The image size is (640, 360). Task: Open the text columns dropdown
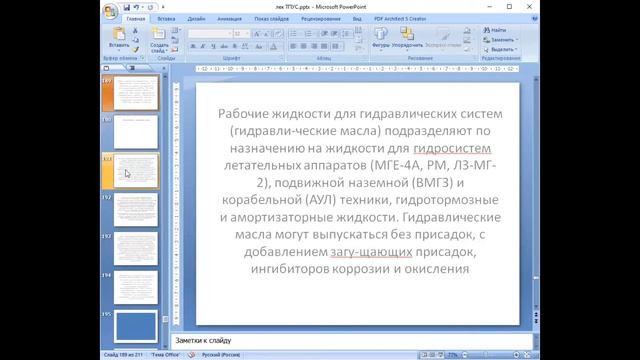point(336,47)
